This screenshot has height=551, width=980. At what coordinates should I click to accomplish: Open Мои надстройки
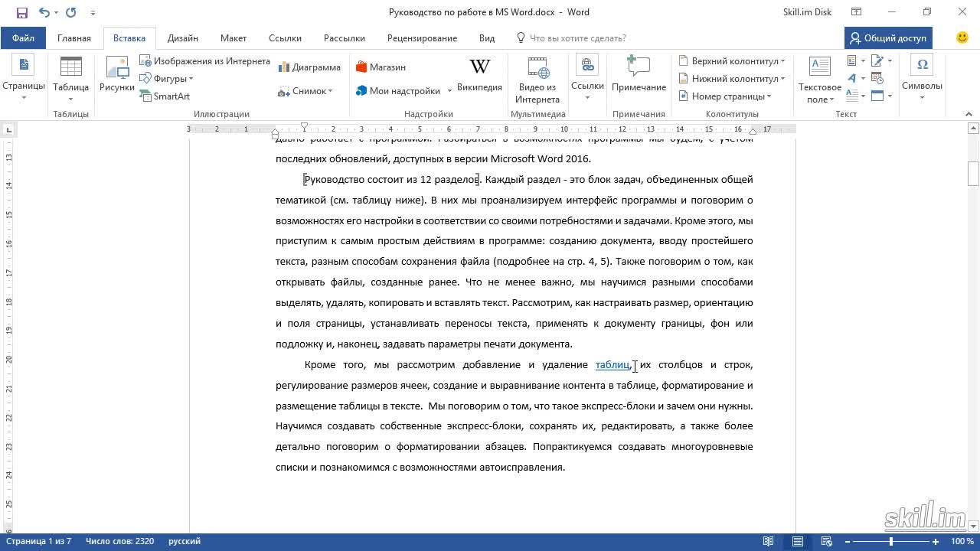click(398, 91)
